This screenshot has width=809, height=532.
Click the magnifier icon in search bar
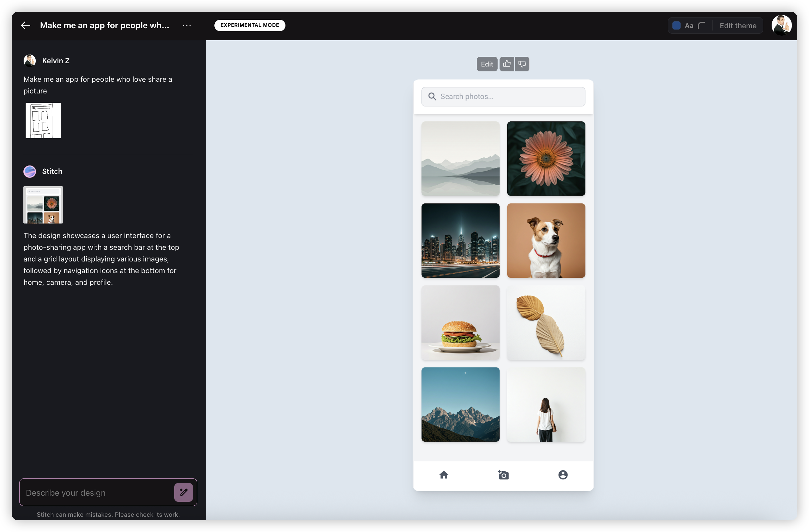coord(432,97)
